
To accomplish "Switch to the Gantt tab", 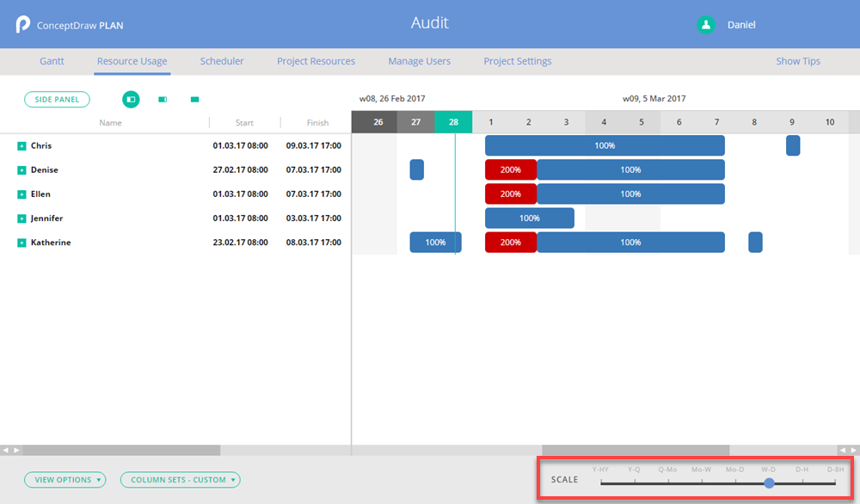I will pos(52,61).
